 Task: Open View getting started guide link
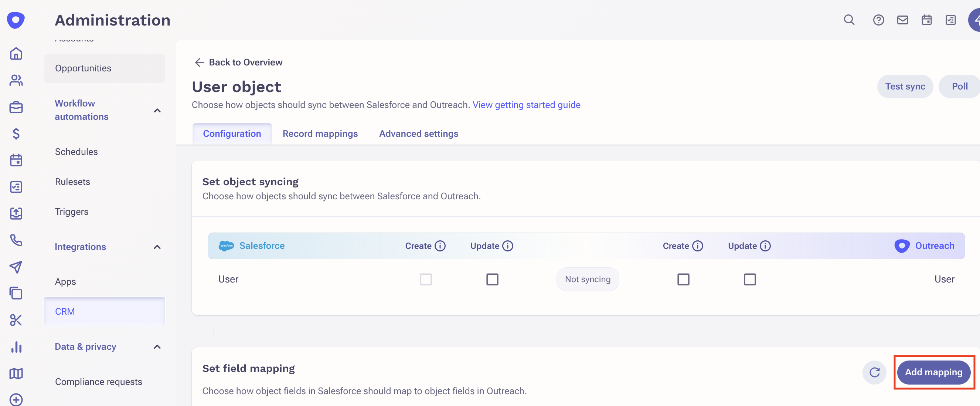click(x=526, y=105)
